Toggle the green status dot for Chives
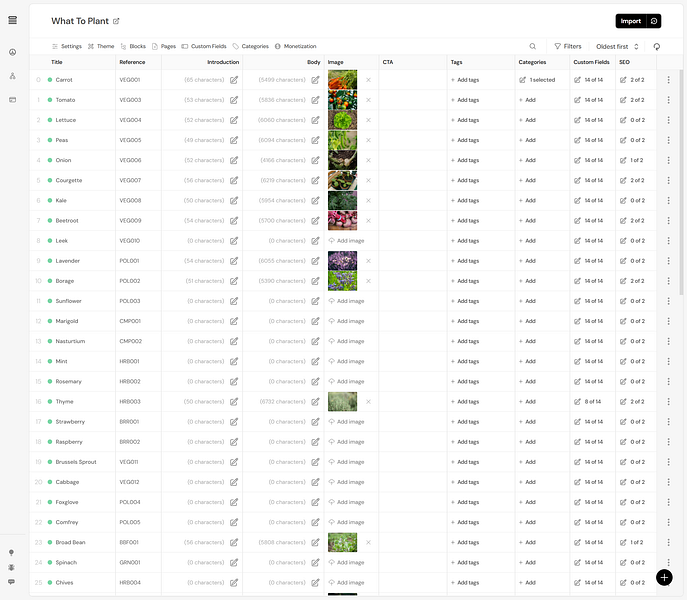 pyautogui.click(x=50, y=582)
